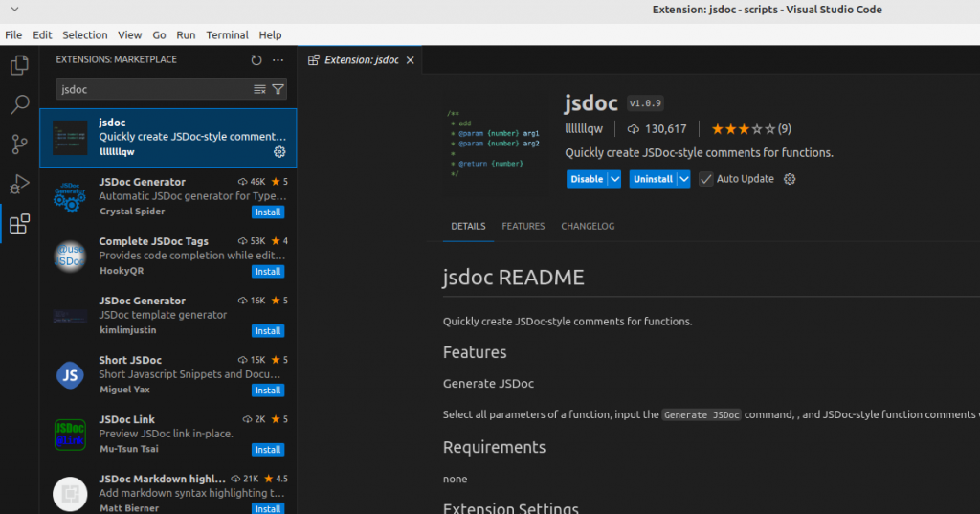Open the Source Control view
980x514 pixels.
click(19, 145)
